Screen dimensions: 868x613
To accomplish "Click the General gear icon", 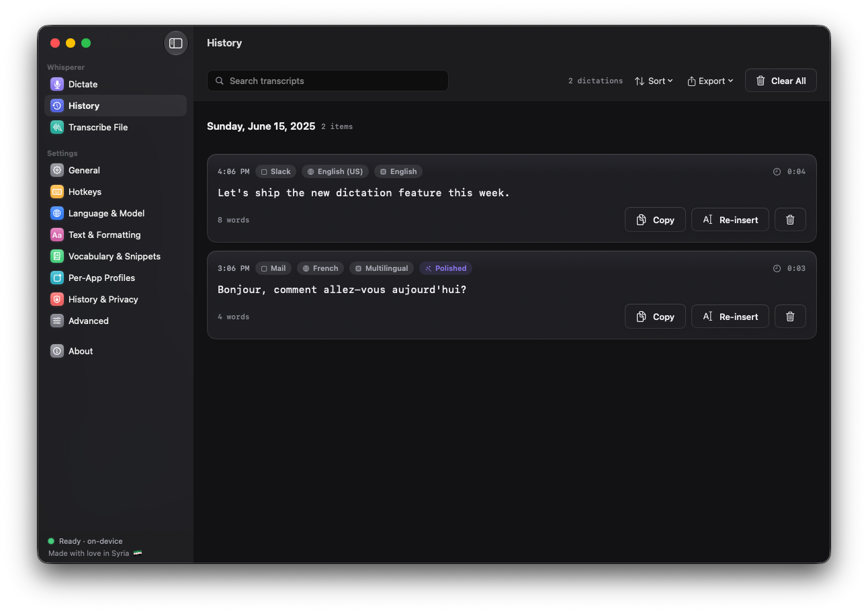I will (x=57, y=170).
